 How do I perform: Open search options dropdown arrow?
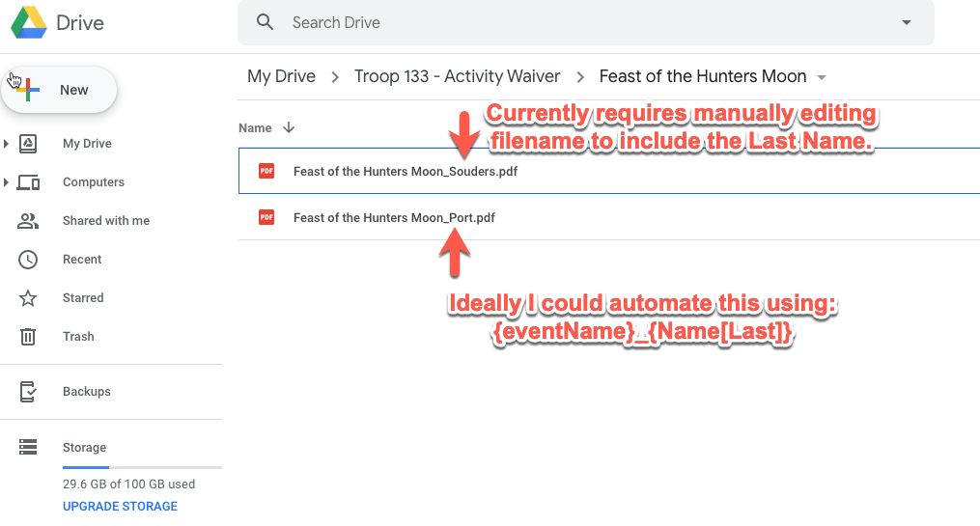pyautogui.click(x=906, y=22)
